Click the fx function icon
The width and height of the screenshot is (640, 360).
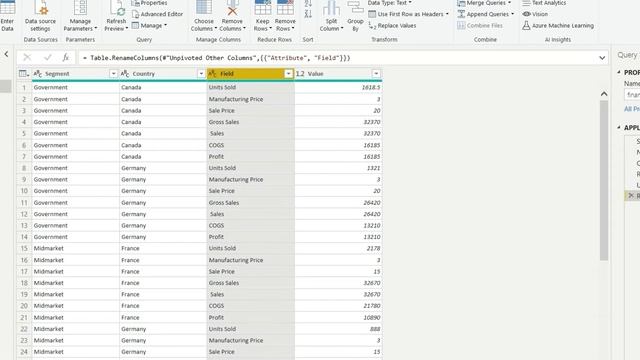pyautogui.click(x=65, y=58)
